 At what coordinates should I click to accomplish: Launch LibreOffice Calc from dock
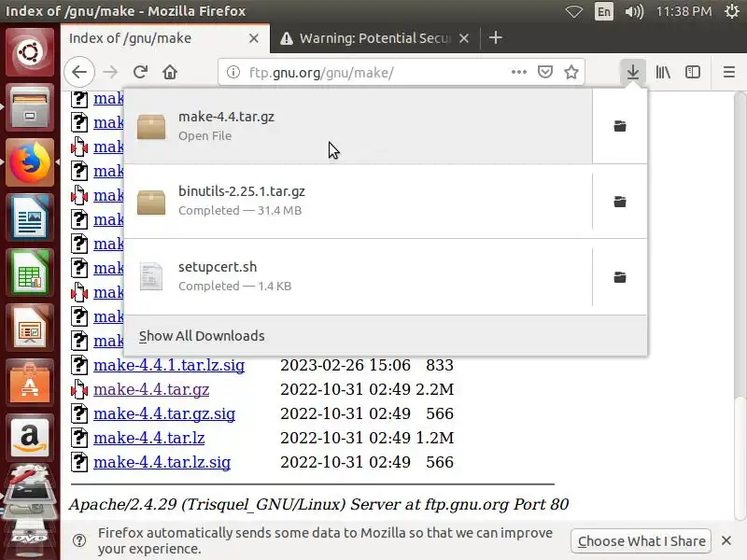(x=30, y=273)
